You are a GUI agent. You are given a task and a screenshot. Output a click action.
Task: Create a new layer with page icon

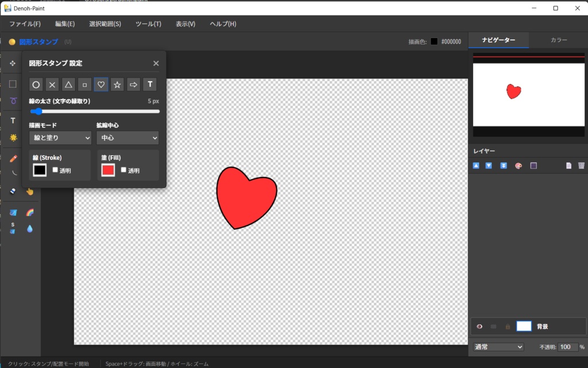[569, 166]
